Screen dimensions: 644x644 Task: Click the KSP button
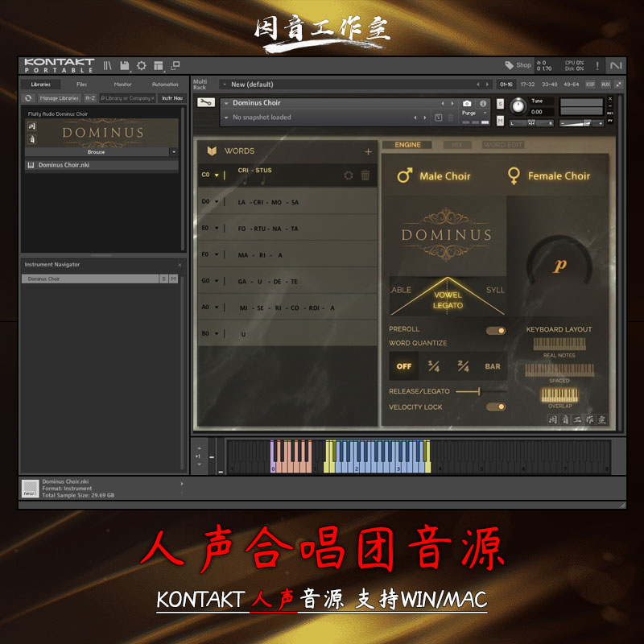(x=590, y=85)
